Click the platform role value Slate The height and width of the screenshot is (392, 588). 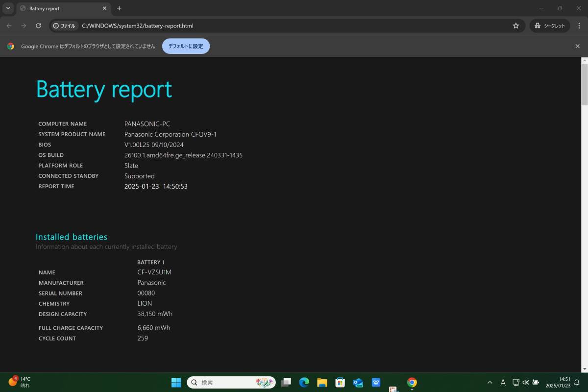tap(131, 166)
